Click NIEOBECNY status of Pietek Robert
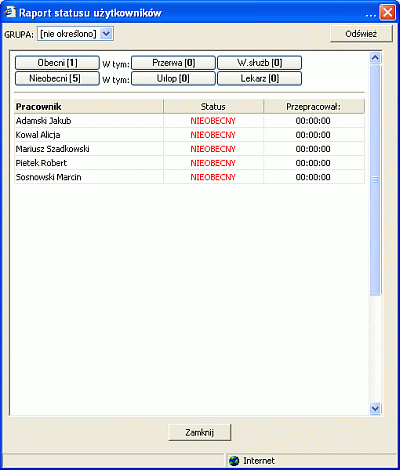Image resolution: width=400 pixels, height=470 pixels. click(213, 163)
